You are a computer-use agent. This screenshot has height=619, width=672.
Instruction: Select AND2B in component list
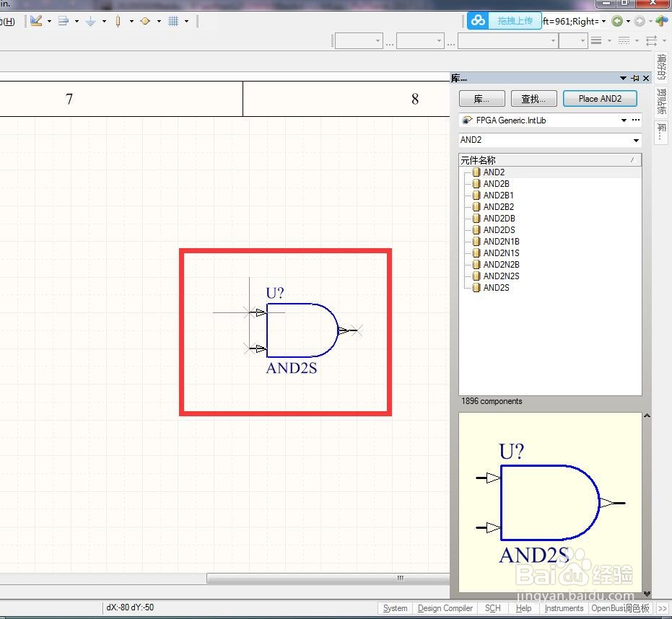pos(497,184)
